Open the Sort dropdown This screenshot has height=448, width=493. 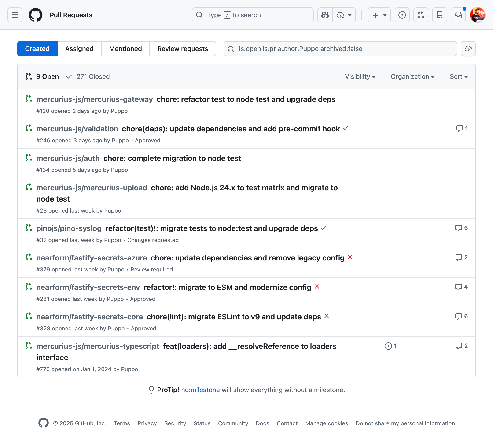(458, 76)
